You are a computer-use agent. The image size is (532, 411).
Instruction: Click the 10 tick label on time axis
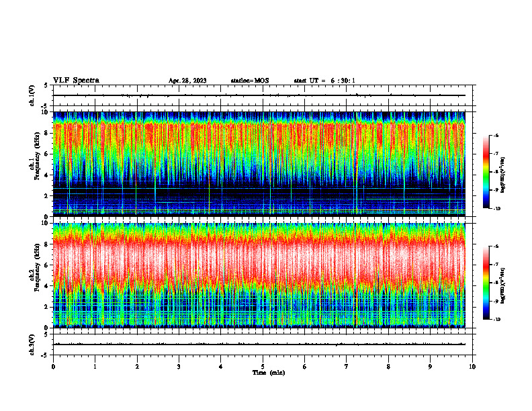(x=472, y=367)
